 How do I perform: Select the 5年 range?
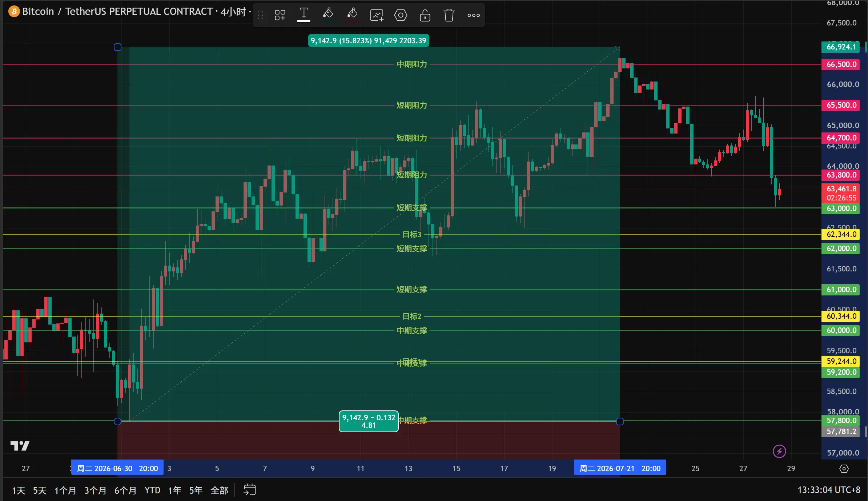click(x=196, y=490)
